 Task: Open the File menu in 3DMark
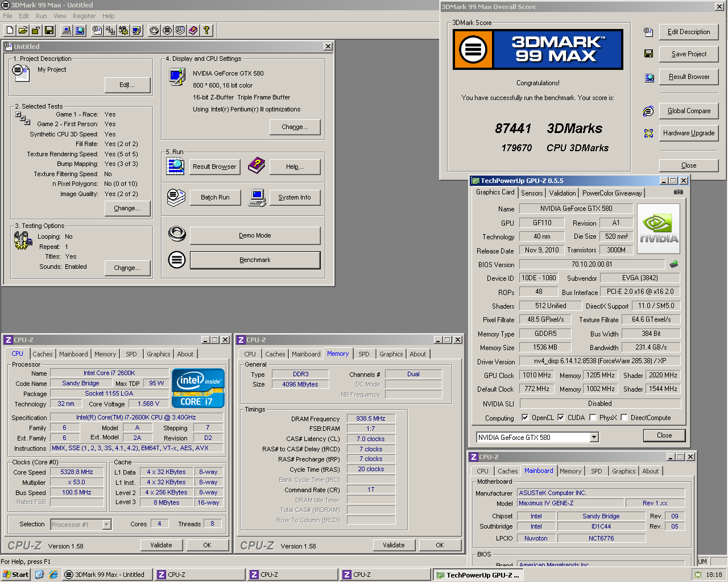7,16
